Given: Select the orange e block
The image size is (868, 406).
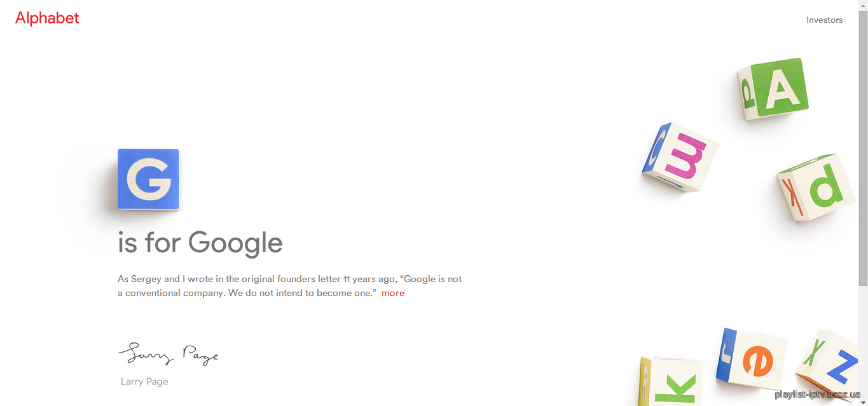Looking at the screenshot, I should coord(751,359).
